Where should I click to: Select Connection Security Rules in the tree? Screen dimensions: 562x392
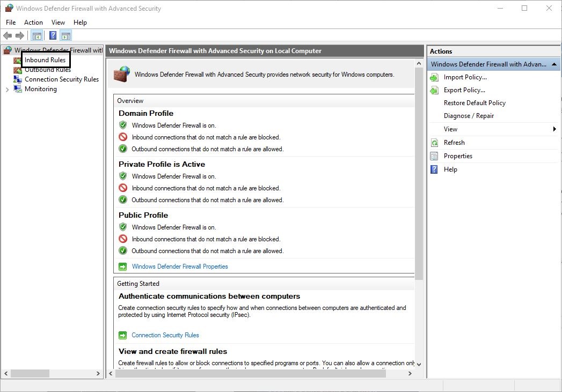click(x=62, y=79)
